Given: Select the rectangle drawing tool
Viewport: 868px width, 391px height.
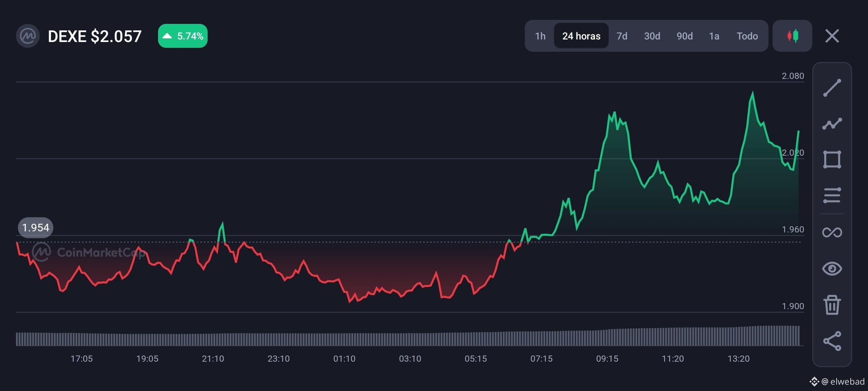Looking at the screenshot, I should point(832,160).
